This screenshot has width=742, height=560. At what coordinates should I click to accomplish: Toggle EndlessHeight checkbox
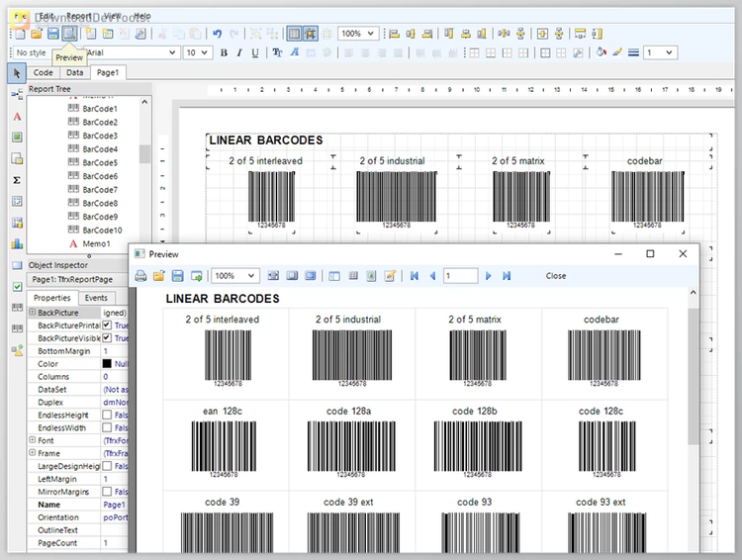click(107, 415)
